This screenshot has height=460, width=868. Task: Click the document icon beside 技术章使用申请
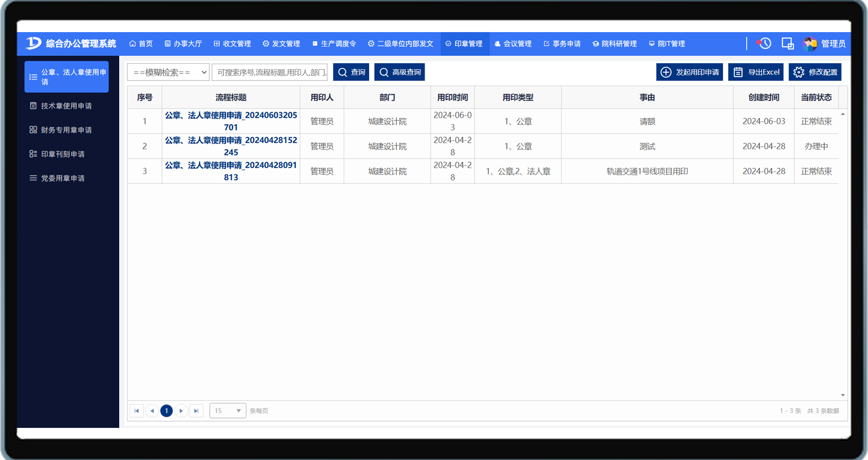[x=33, y=106]
